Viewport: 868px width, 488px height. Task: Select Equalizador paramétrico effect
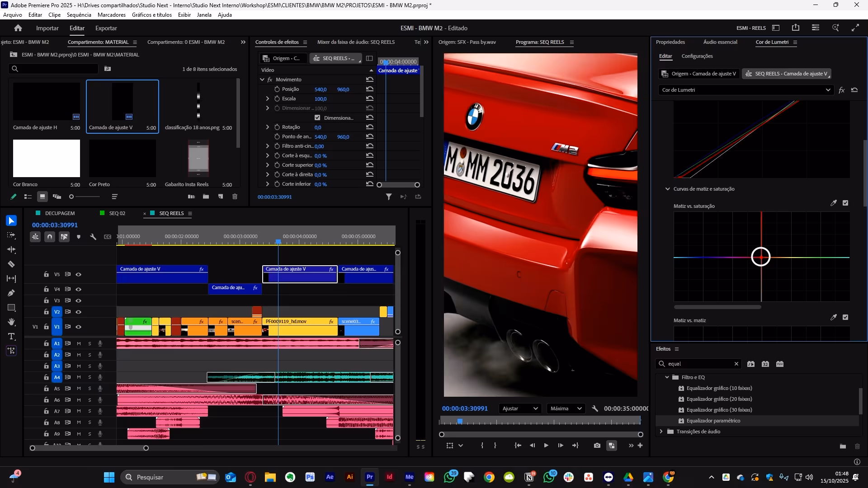coord(713,421)
